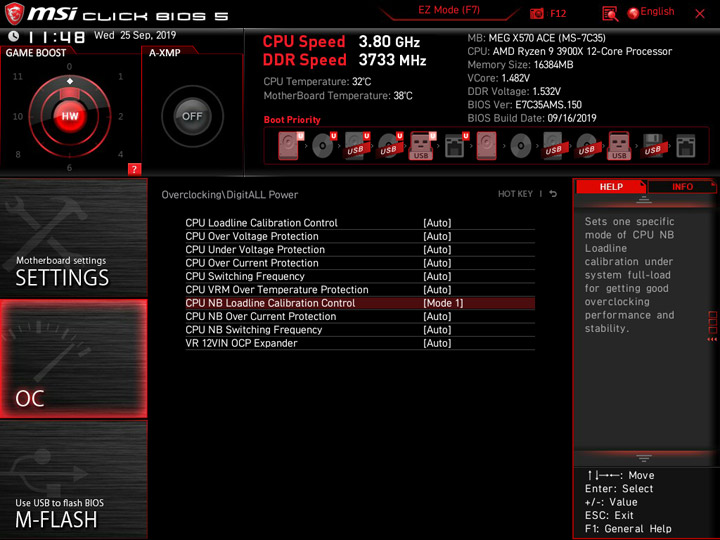Click the MSI dragon shield logo
This screenshot has height=540, width=720.
(14, 14)
